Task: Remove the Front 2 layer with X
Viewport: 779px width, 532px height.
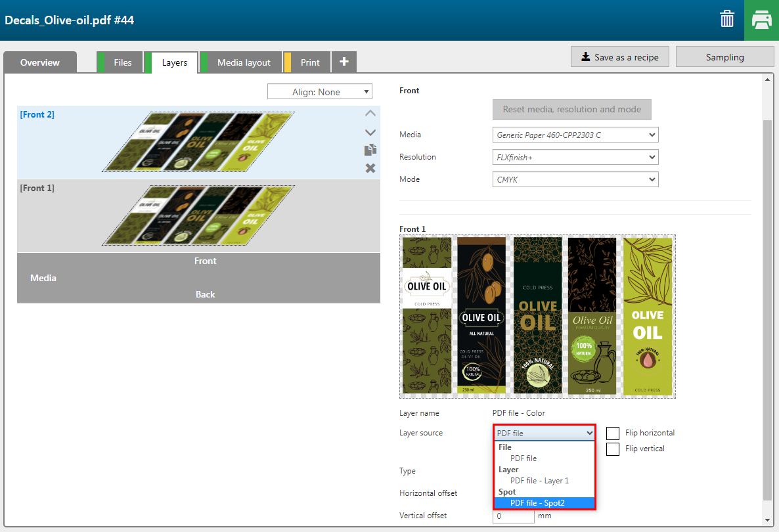Action: [x=370, y=168]
